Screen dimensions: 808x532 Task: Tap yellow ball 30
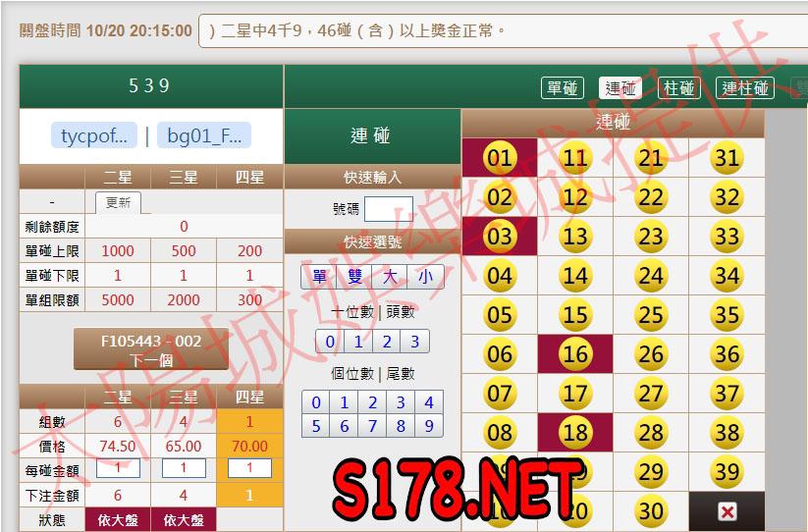(651, 510)
